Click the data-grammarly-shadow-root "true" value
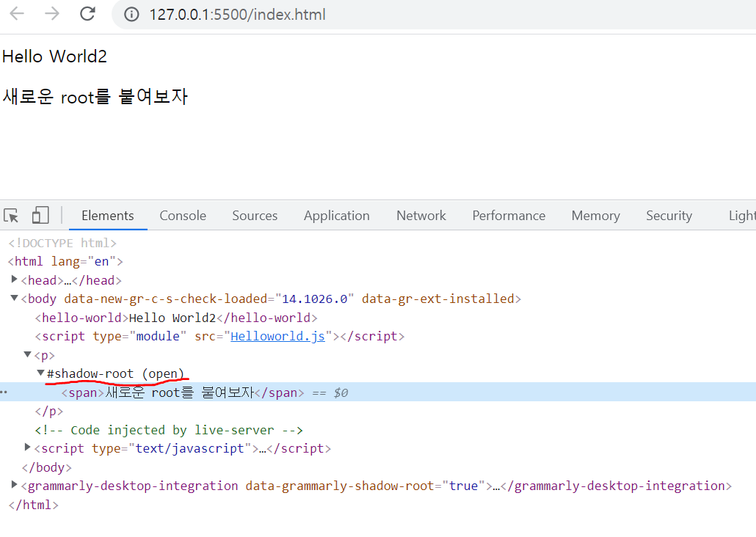 coord(463,486)
